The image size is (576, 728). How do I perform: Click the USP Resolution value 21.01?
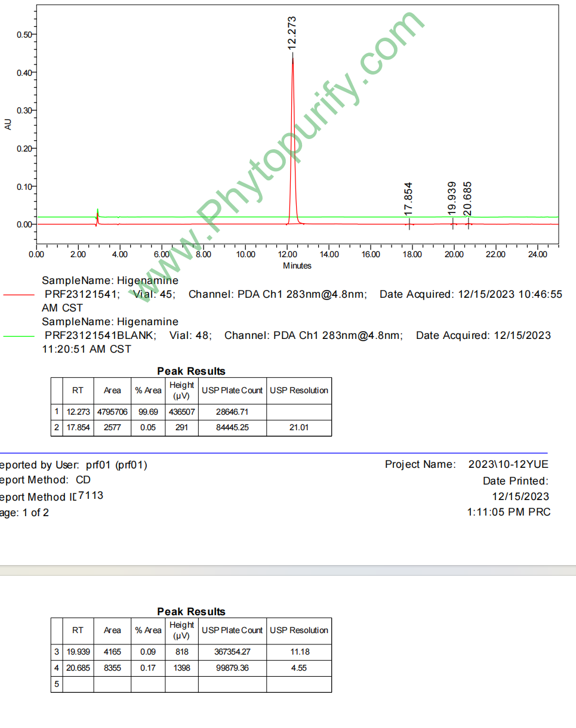(298, 427)
